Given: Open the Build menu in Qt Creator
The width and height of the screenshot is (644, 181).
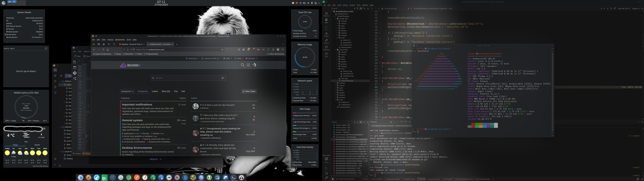Looking at the screenshot, I should tap(339, 5).
